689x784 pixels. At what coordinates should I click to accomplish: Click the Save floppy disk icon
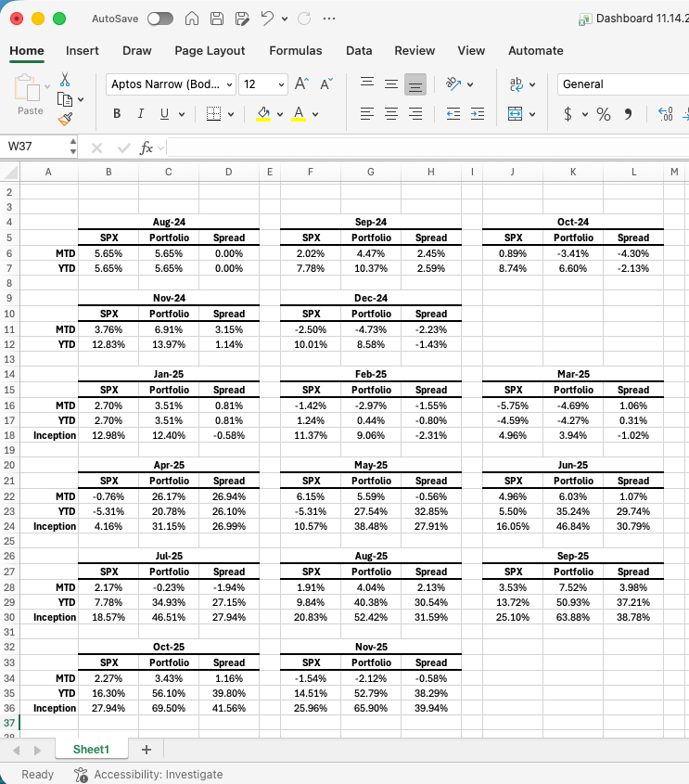[x=217, y=19]
